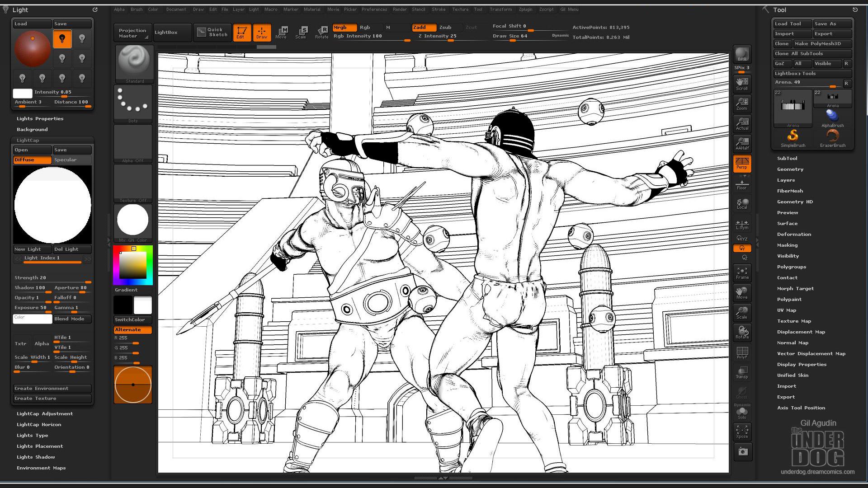Click the Rotate view icon in right shelf
Image resolution: width=868 pixels, height=488 pixels.
tap(742, 332)
